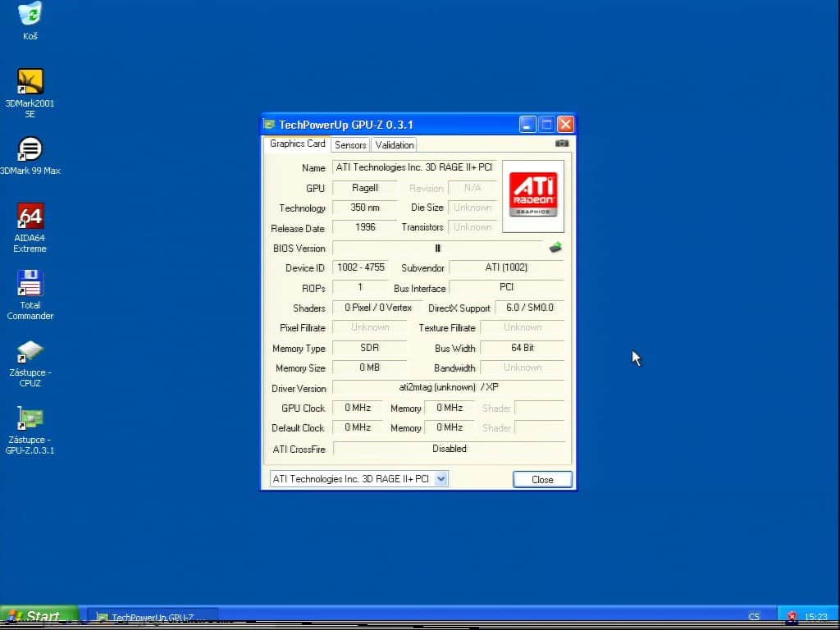Click the TechPowerUp GPU-Z taskbar button
Image resolution: width=840 pixels, height=630 pixels.
[153, 617]
